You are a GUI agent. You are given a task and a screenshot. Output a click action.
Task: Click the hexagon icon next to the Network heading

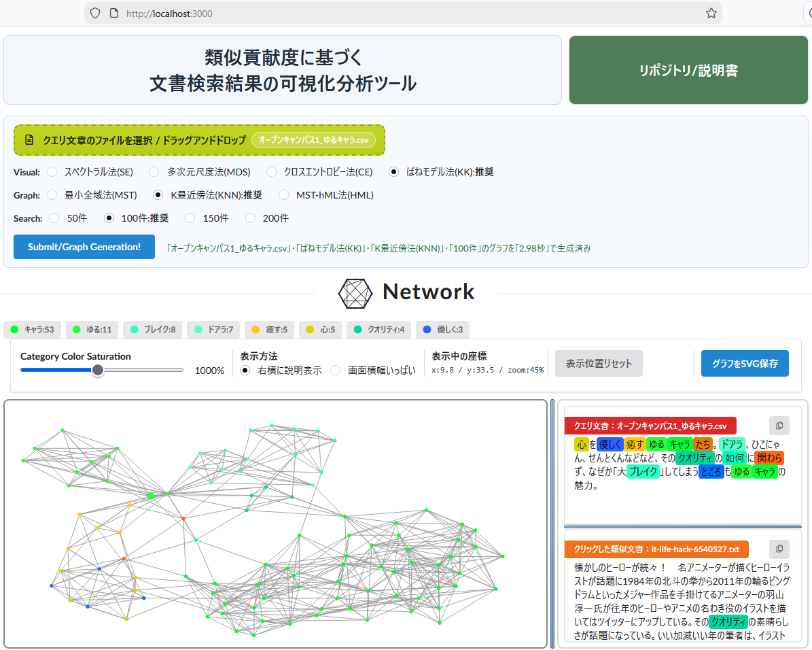click(355, 293)
